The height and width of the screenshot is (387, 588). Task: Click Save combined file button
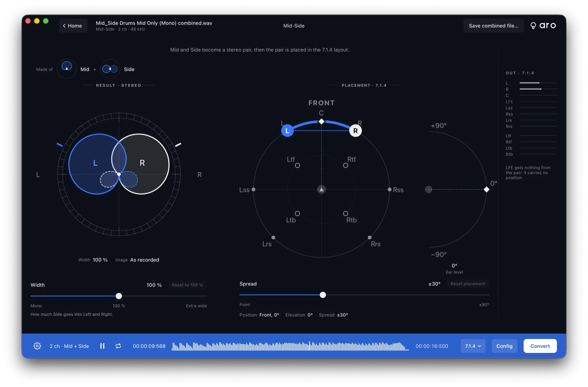[494, 26]
